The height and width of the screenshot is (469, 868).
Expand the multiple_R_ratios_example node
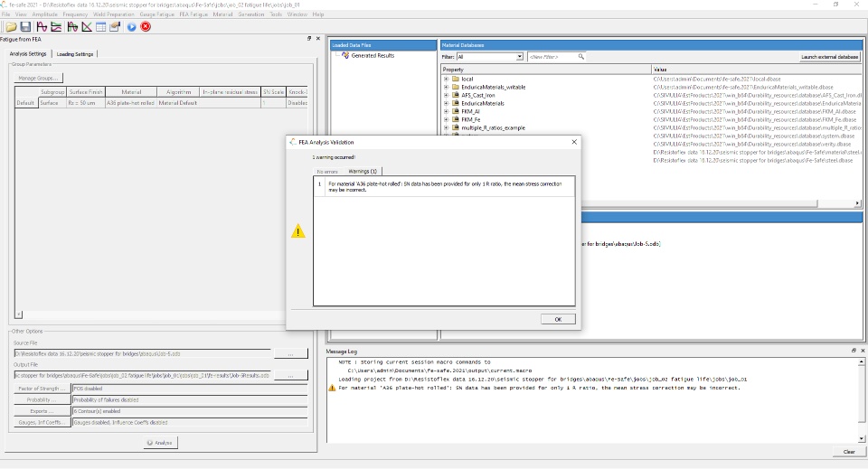(446, 127)
